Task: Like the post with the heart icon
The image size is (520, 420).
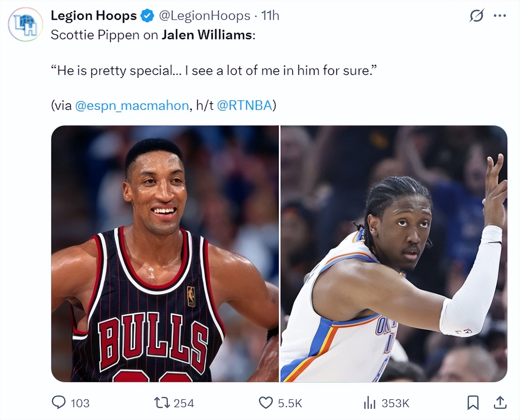Action: [266, 403]
